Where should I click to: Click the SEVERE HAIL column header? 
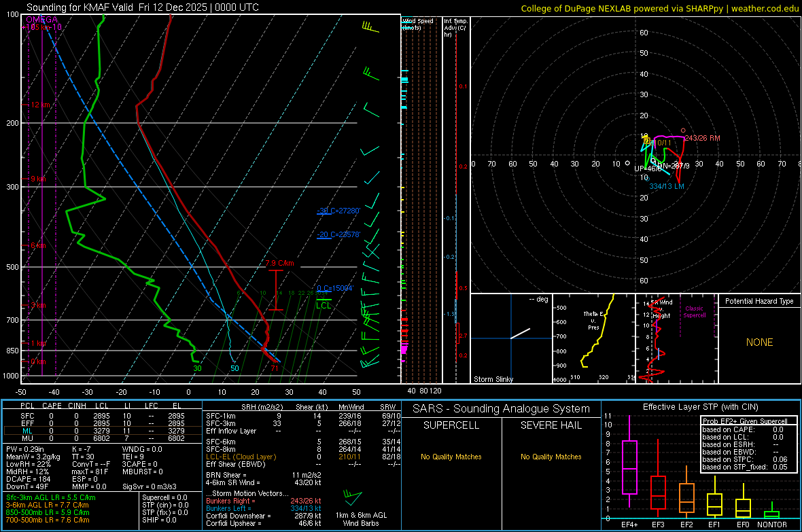[x=551, y=425]
